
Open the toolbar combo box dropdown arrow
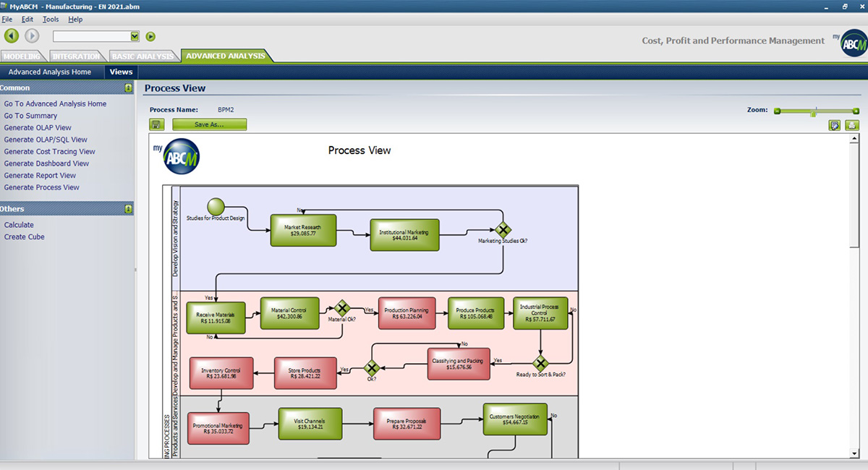tap(135, 36)
